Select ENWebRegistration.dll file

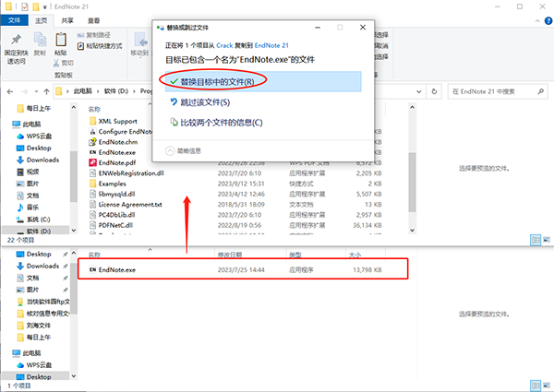[126, 173]
